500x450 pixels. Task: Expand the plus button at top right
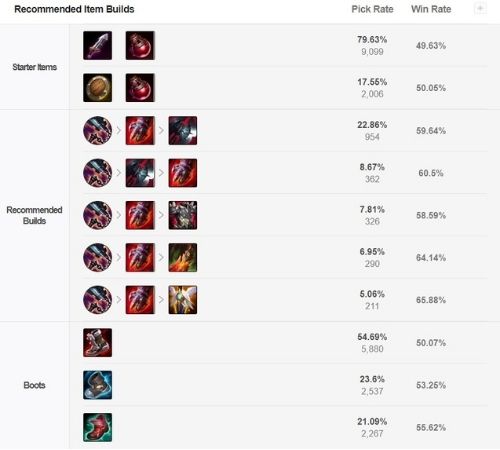(x=480, y=9)
